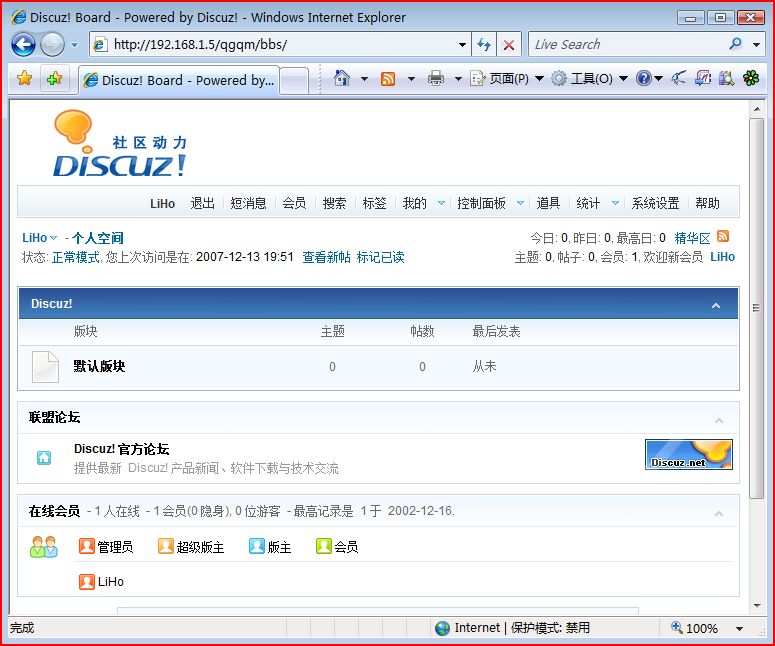Click the online members group icon
This screenshot has width=775, height=646.
click(x=43, y=547)
